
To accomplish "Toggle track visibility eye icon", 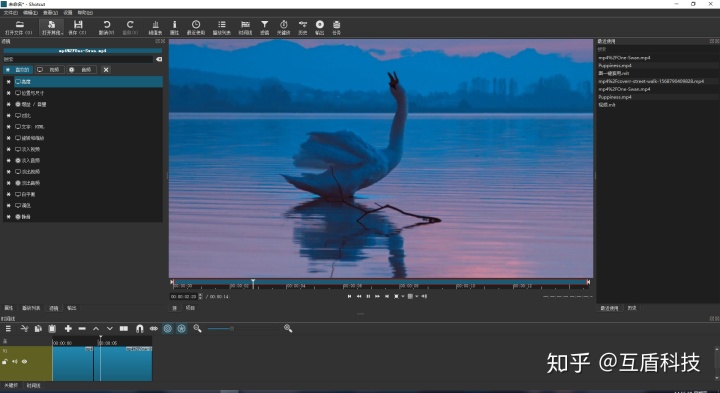I will click(24, 362).
